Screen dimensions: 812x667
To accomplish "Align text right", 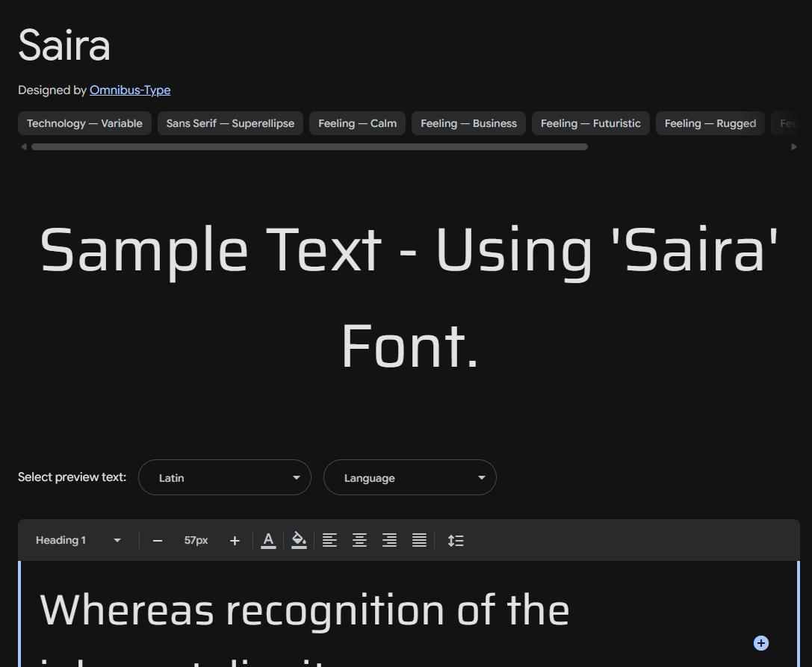I will tap(389, 541).
